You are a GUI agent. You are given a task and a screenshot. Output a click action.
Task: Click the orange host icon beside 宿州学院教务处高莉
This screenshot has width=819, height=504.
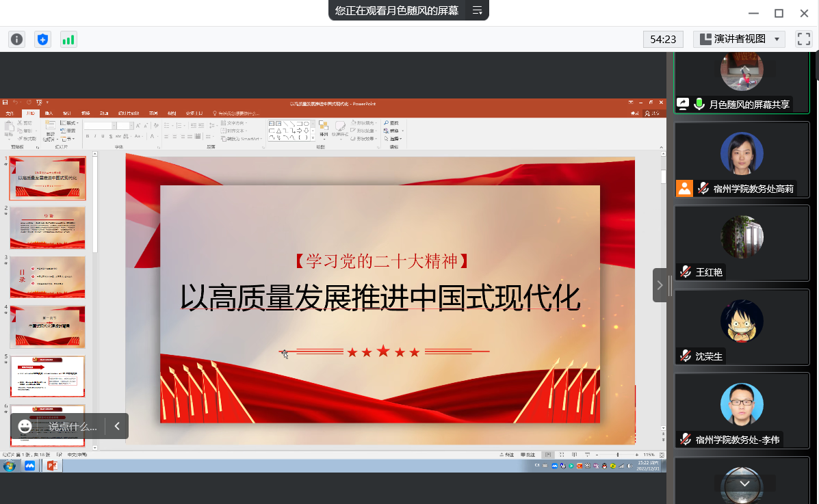pyautogui.click(x=684, y=188)
